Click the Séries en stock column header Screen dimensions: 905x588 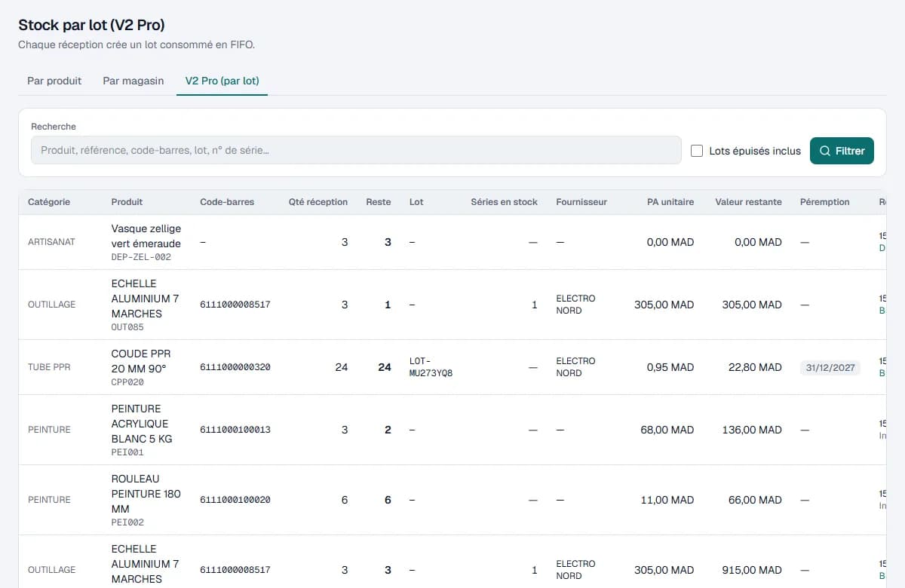point(505,202)
